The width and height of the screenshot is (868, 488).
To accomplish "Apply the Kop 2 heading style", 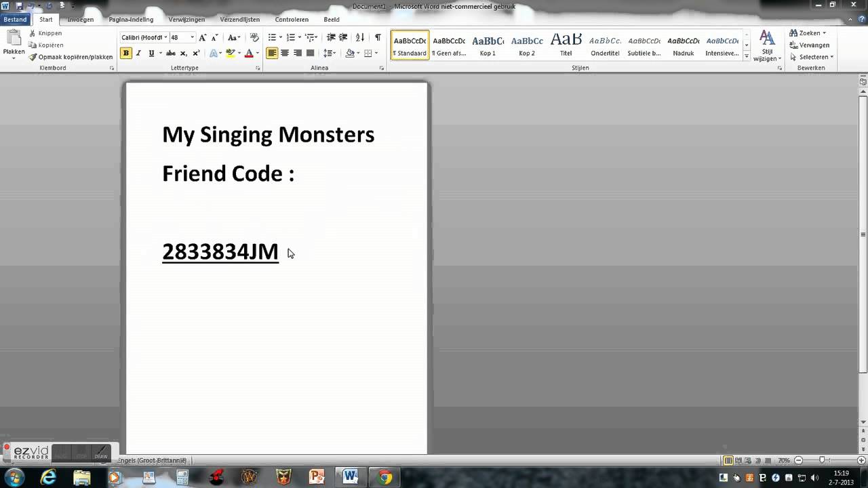I will 527,45.
